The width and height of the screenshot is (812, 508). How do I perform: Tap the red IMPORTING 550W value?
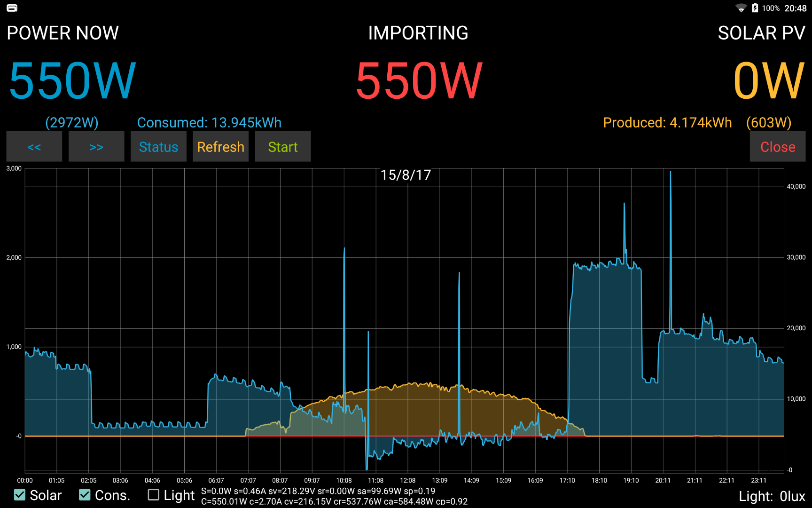(418, 80)
